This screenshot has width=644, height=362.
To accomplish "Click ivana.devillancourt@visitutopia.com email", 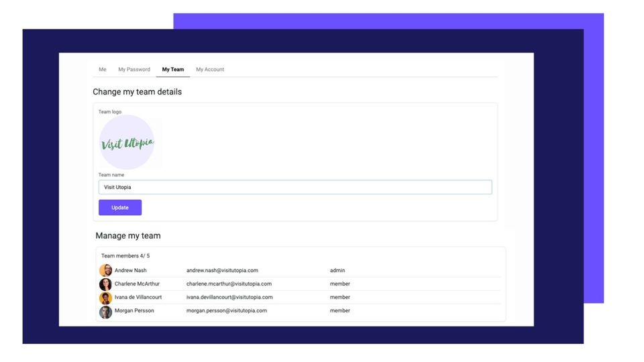I will click(x=229, y=297).
